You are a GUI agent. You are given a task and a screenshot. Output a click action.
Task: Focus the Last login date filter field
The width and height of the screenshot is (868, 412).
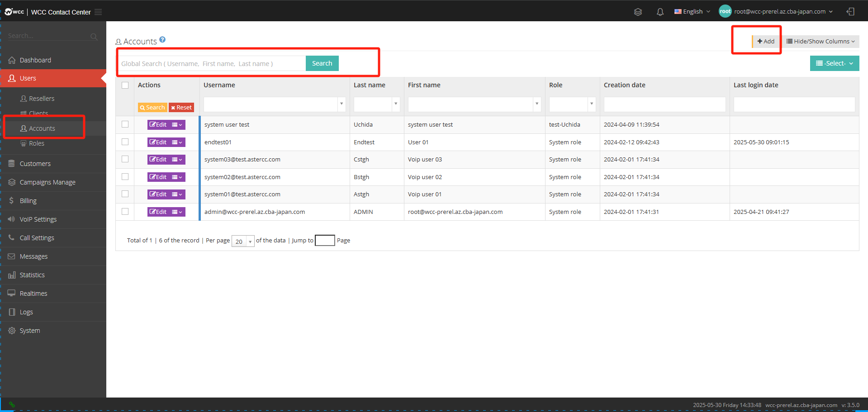coord(794,104)
